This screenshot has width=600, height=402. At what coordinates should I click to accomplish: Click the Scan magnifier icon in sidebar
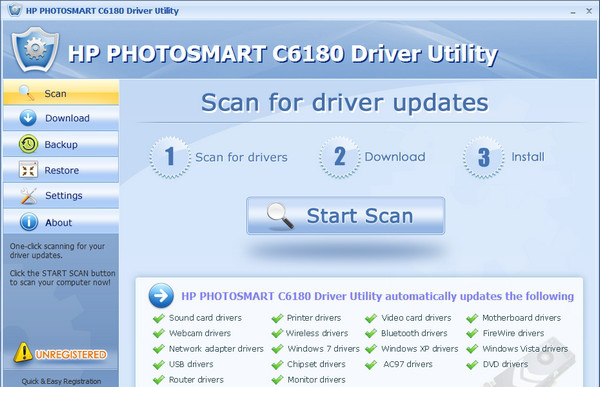tap(26, 93)
